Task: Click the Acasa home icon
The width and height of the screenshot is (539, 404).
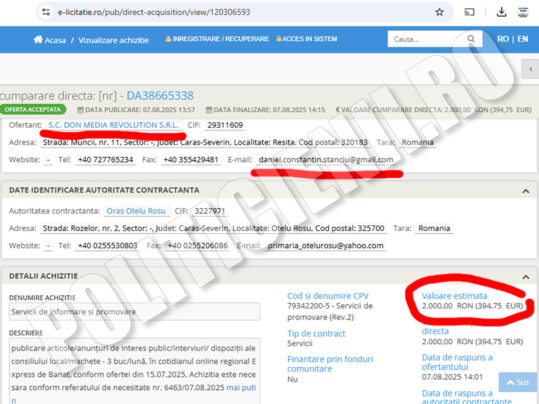Action: [x=38, y=40]
